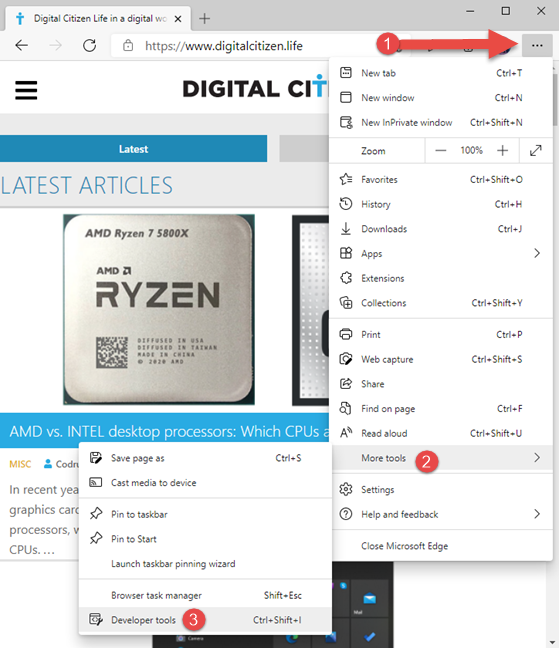Click the Find on page icon
The height and width of the screenshot is (648, 559).
(345, 408)
